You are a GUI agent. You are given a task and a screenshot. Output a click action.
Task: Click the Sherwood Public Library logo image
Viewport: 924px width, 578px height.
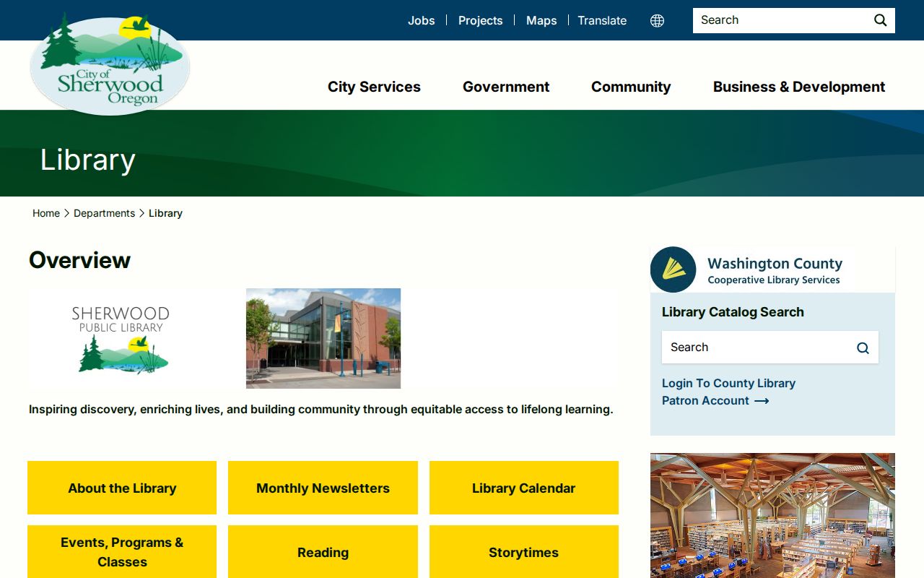click(121, 339)
